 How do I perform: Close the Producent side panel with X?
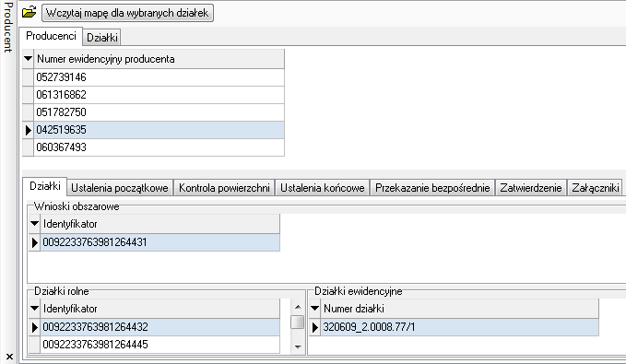(9, 357)
